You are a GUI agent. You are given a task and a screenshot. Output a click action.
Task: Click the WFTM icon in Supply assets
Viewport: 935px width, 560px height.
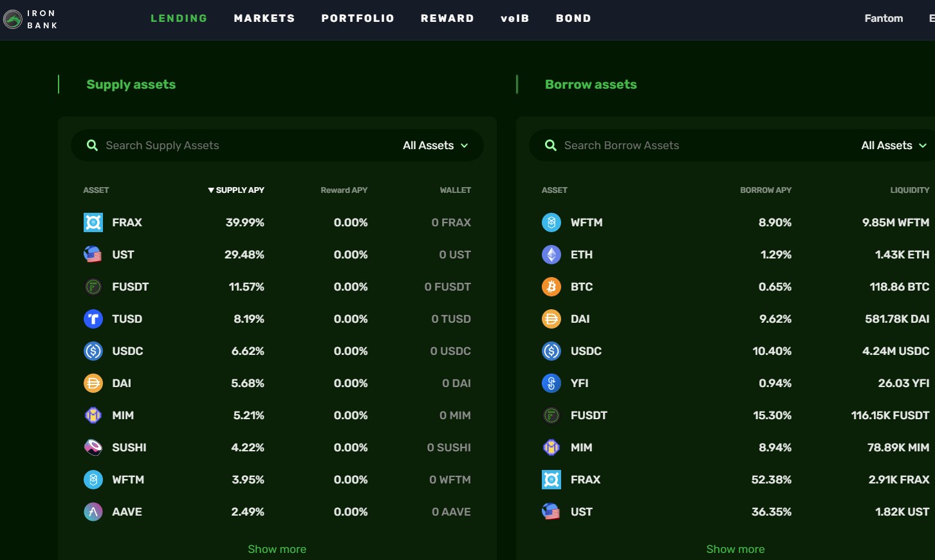(x=93, y=480)
